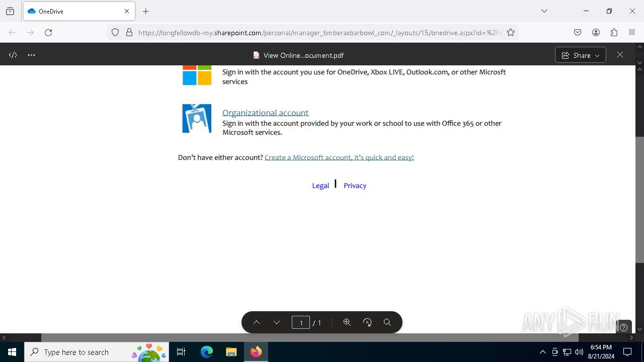
Task: Click the taskbar search box
Action: point(97,352)
